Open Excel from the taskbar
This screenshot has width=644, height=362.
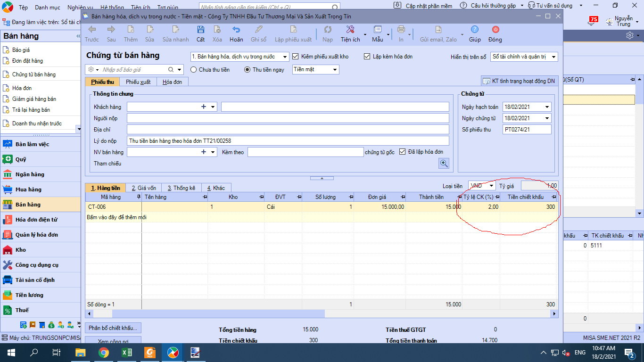(x=126, y=352)
